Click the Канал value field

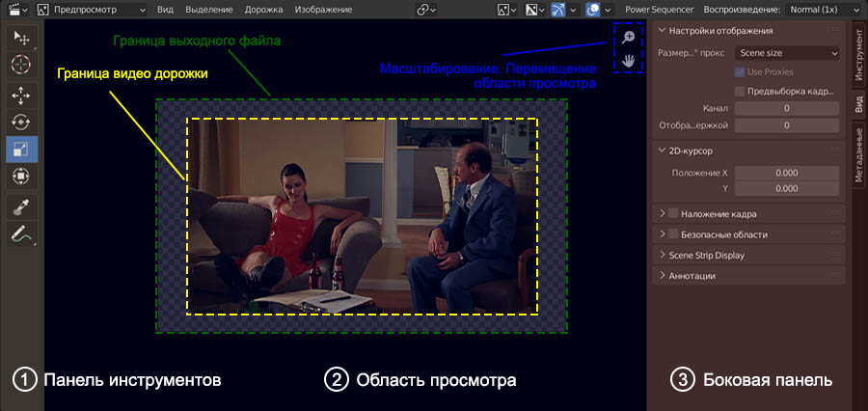[x=787, y=109]
